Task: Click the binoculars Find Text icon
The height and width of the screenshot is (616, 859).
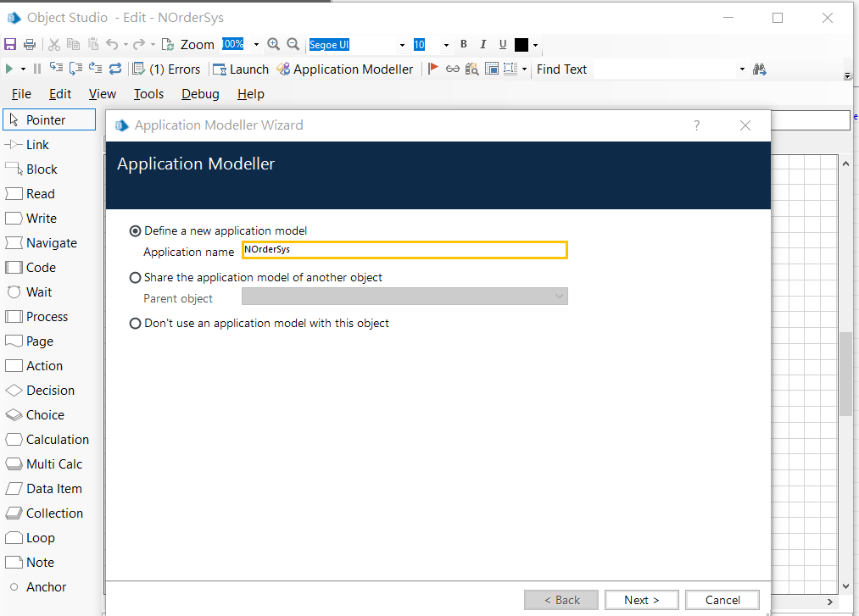Action: pos(759,69)
